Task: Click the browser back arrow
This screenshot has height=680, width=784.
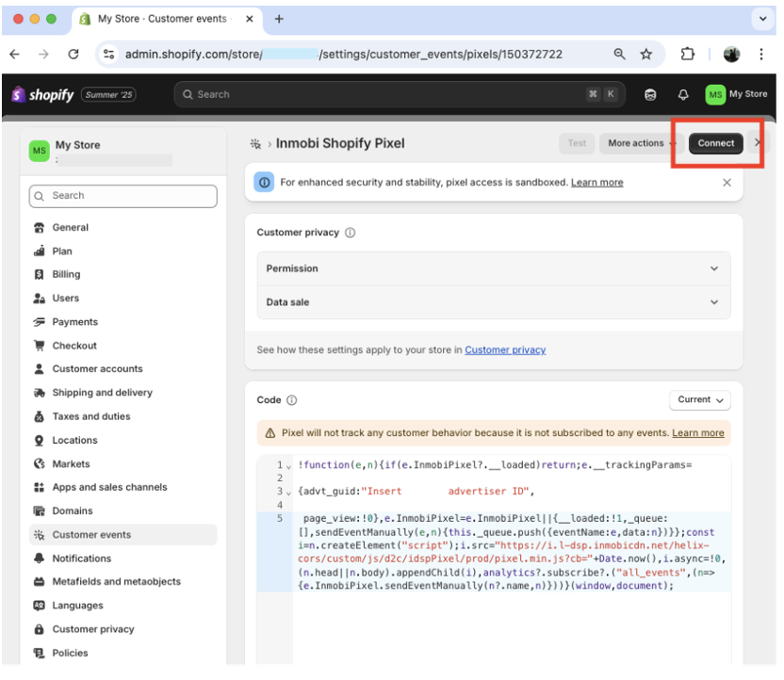Action: (x=14, y=54)
